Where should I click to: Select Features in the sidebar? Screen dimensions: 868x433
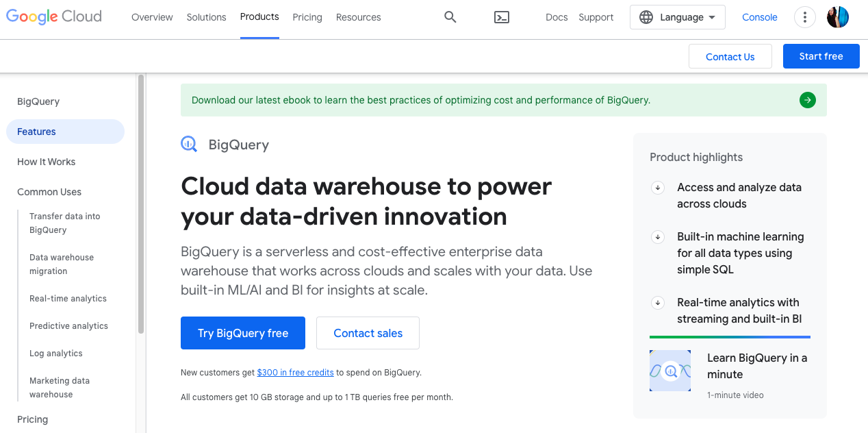pyautogui.click(x=65, y=132)
